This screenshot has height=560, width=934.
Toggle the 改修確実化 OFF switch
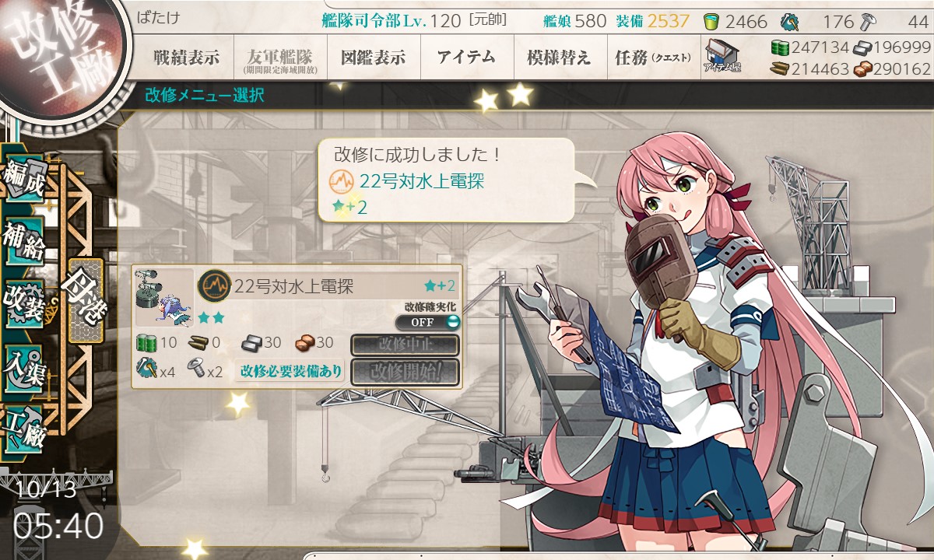427,322
